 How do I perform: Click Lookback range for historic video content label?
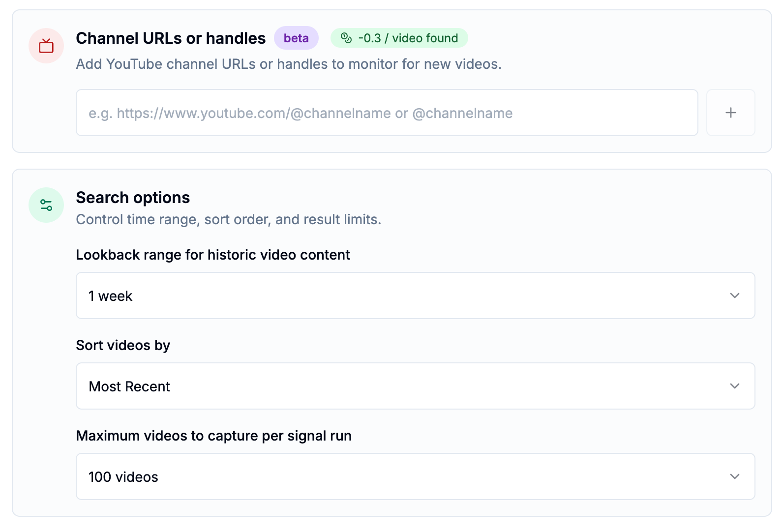click(x=213, y=255)
